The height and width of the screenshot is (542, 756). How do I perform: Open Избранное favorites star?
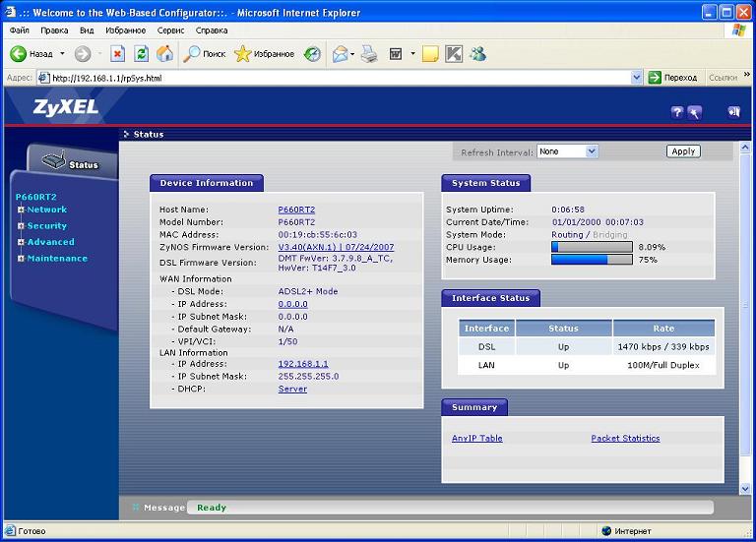[242, 53]
